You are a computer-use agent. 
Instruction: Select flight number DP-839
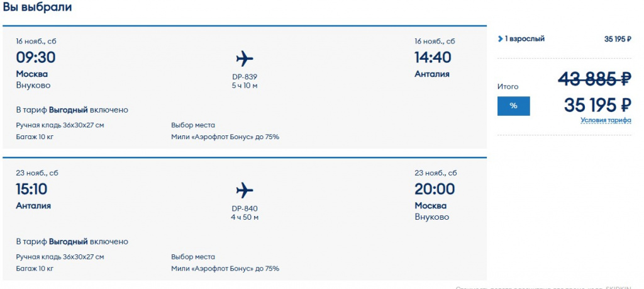tap(245, 77)
